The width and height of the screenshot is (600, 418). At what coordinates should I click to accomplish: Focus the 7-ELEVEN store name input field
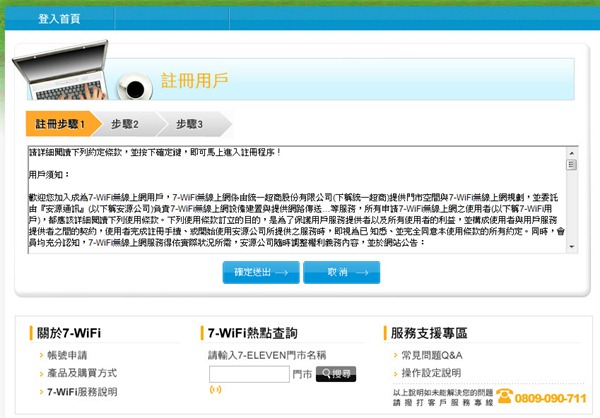(x=249, y=374)
